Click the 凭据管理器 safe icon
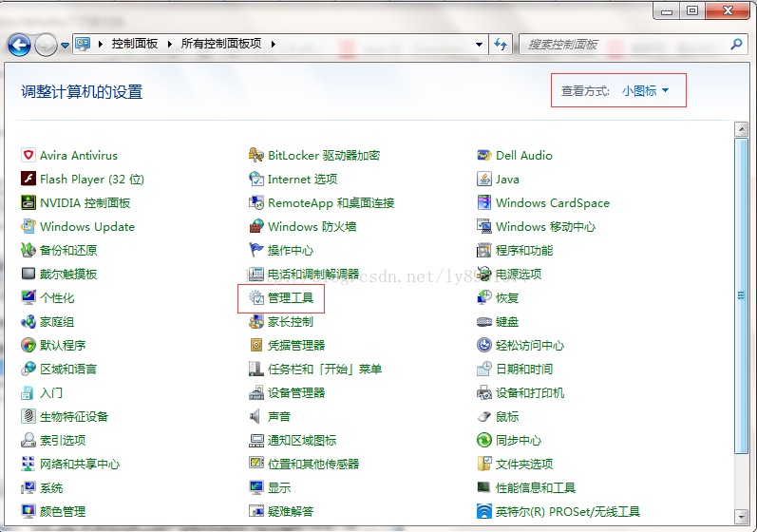This screenshot has width=757, height=532. tap(256, 345)
